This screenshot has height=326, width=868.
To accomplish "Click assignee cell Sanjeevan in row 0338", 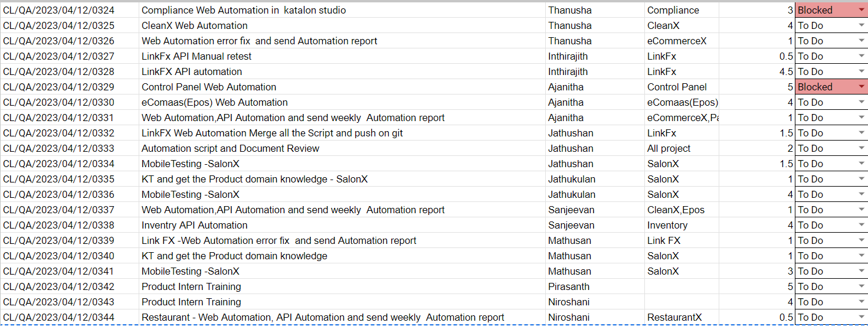I will click(595, 225).
